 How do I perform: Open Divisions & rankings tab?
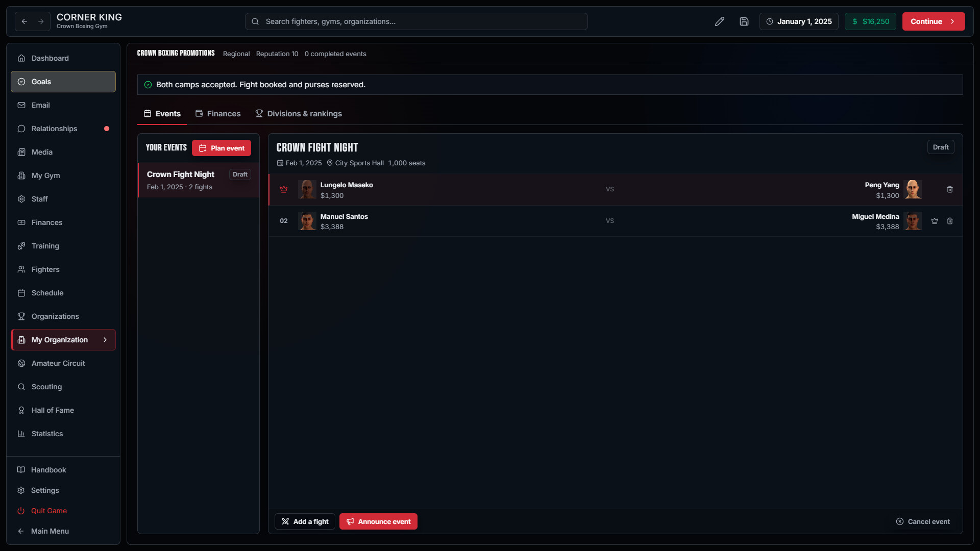(x=299, y=114)
